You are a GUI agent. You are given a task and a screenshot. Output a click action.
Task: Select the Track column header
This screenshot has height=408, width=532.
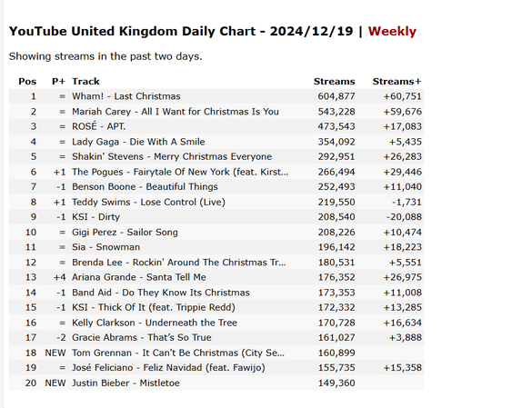[85, 82]
